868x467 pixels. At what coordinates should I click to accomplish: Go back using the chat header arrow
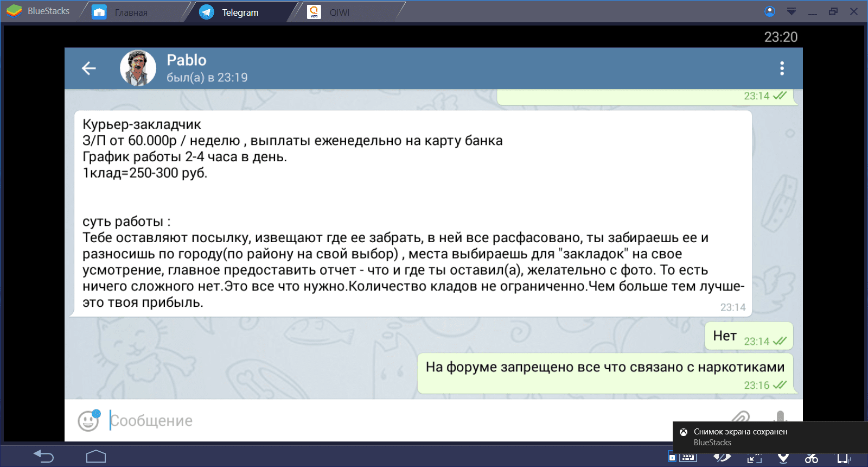pos(89,68)
